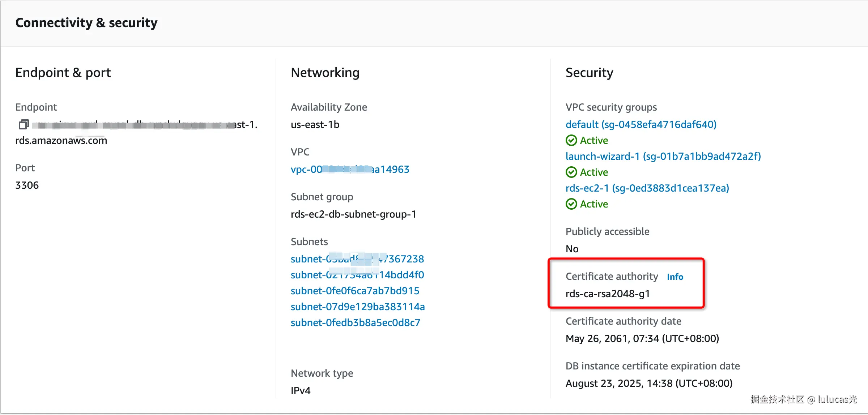Open the rds-ec2-1 security group link

(647, 188)
